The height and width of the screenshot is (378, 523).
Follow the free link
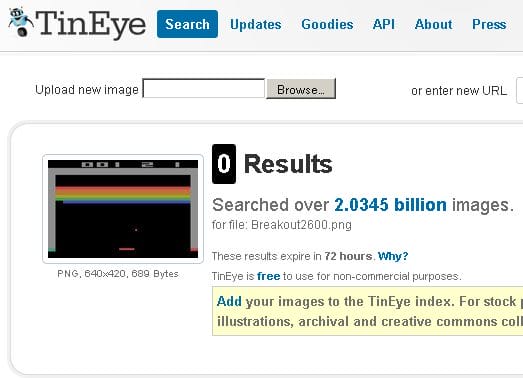click(269, 276)
